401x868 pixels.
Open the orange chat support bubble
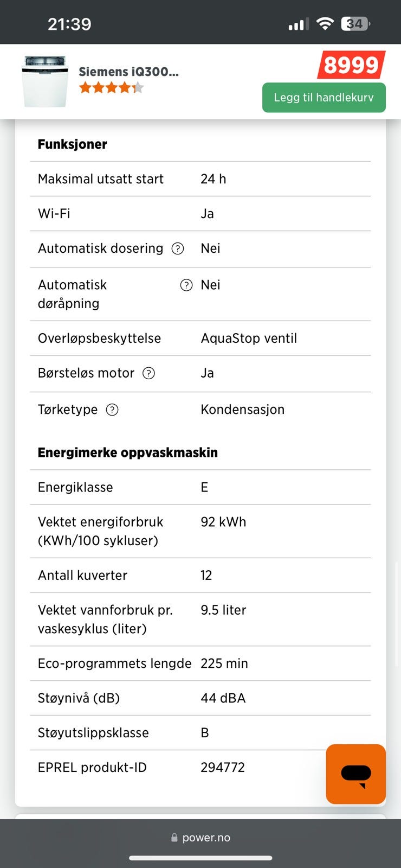click(356, 774)
